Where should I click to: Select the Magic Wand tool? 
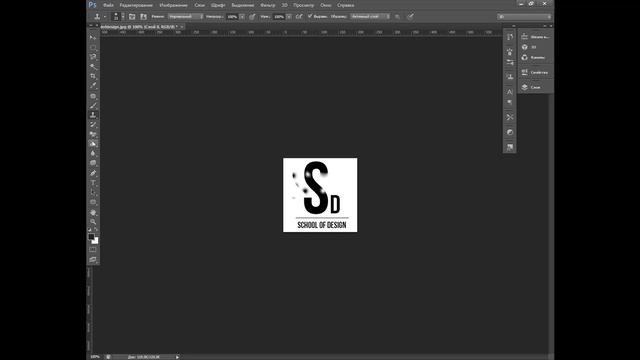[93, 67]
